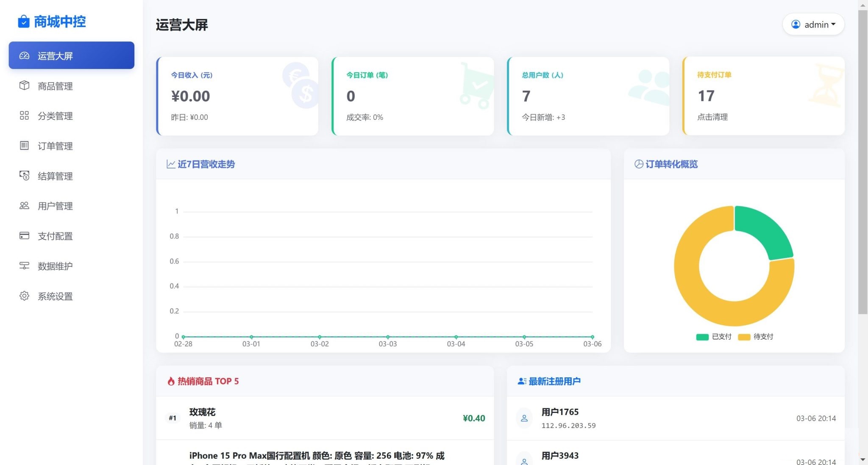
Task: Click the 用户管理 users icon
Action: click(24, 206)
